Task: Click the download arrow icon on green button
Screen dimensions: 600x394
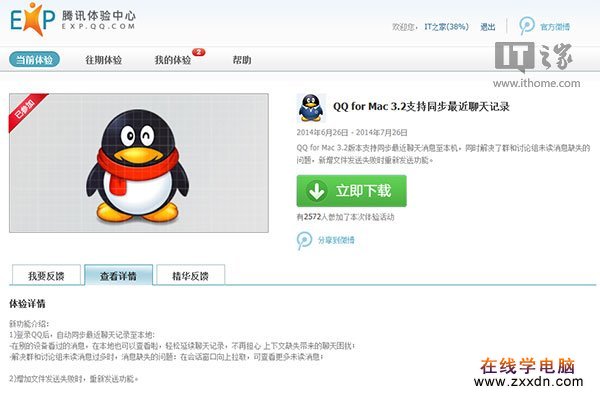Action: [316, 191]
